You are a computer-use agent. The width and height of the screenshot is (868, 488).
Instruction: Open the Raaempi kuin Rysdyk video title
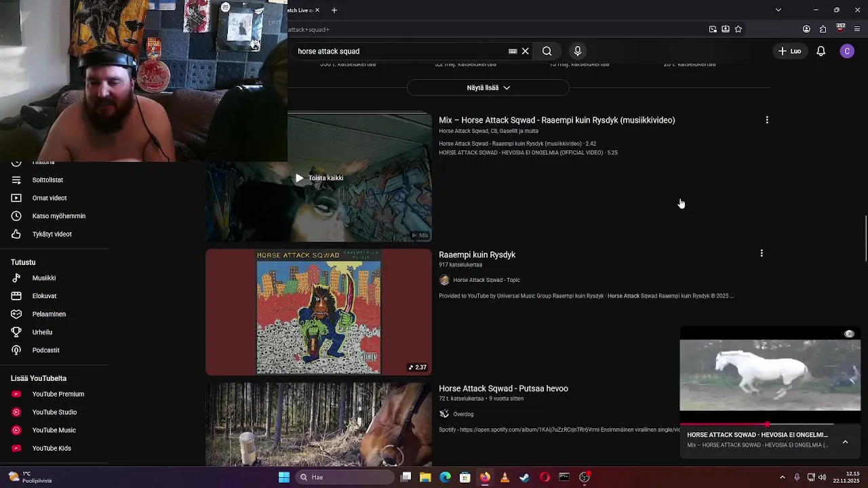pos(477,255)
